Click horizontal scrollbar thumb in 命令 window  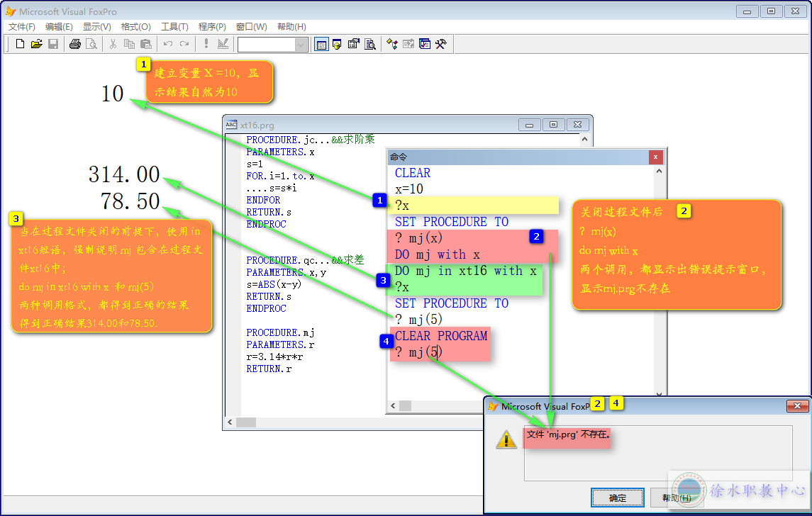[406, 405]
